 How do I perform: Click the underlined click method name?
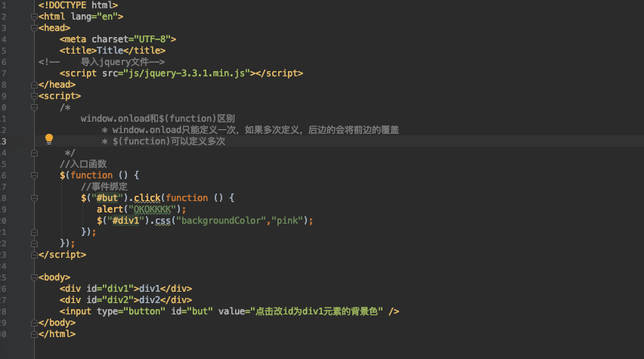[147, 198]
